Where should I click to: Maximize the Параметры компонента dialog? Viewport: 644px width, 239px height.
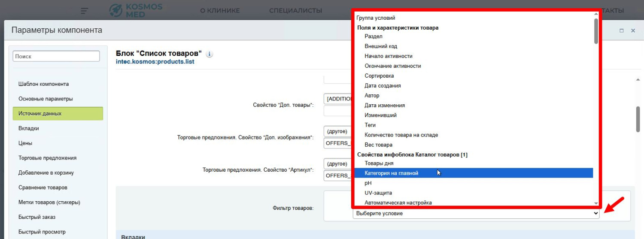click(621, 31)
